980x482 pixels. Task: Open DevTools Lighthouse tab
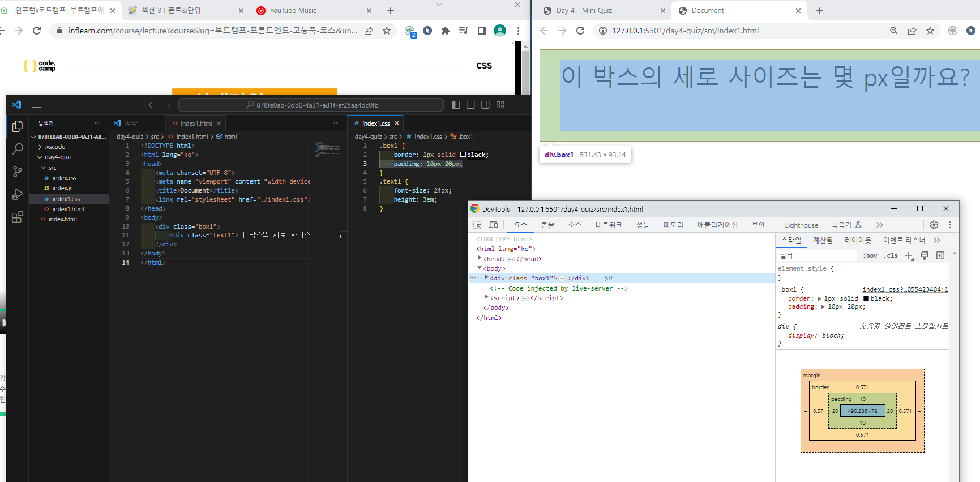click(801, 225)
